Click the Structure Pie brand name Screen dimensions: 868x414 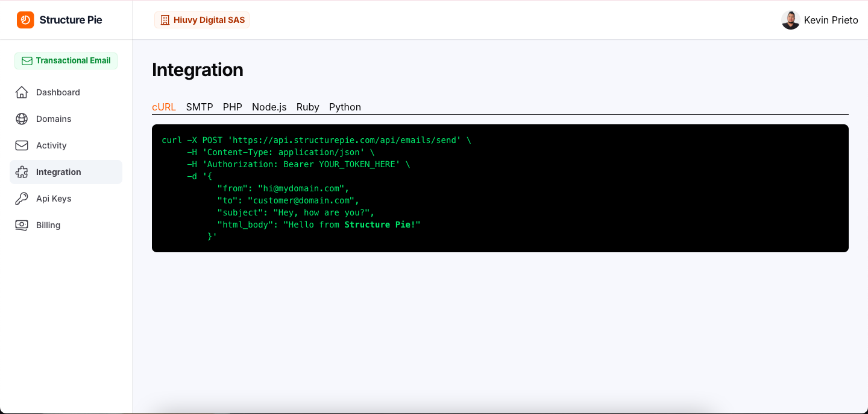coord(71,20)
